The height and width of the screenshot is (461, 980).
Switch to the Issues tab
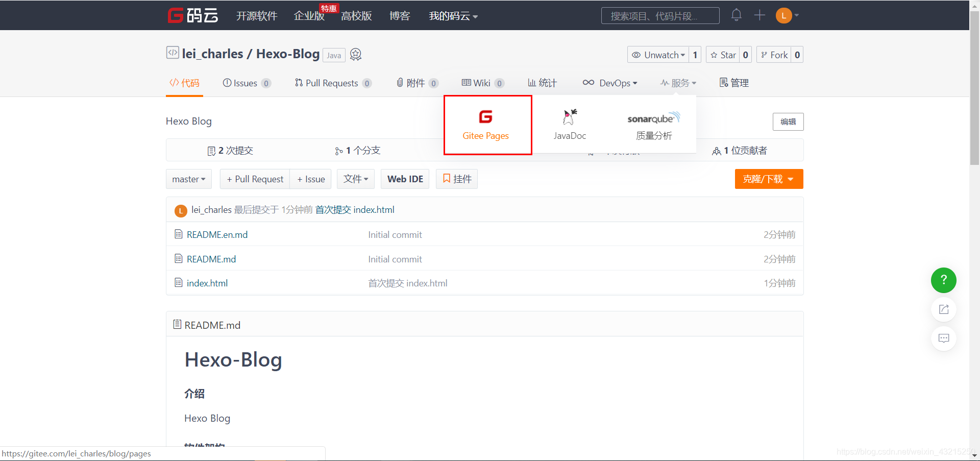(x=247, y=83)
